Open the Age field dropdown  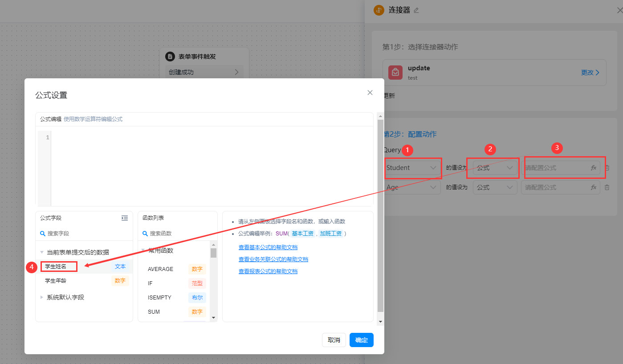412,187
